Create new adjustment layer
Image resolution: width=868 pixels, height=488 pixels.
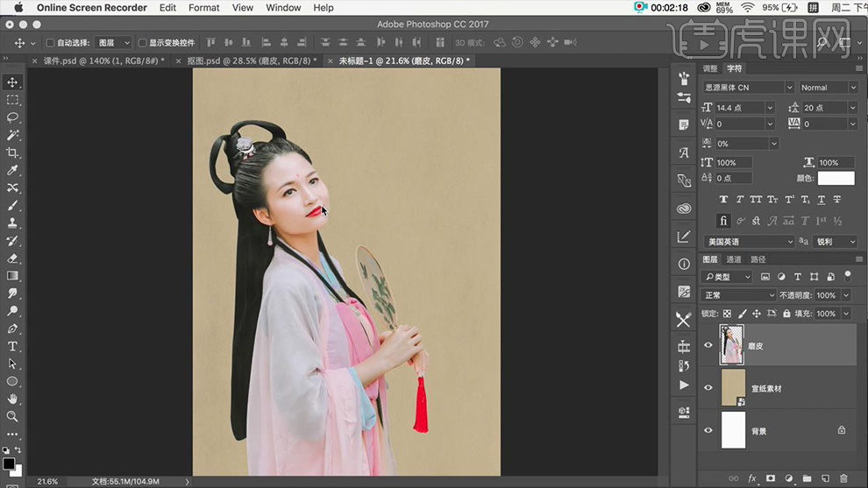[x=788, y=478]
